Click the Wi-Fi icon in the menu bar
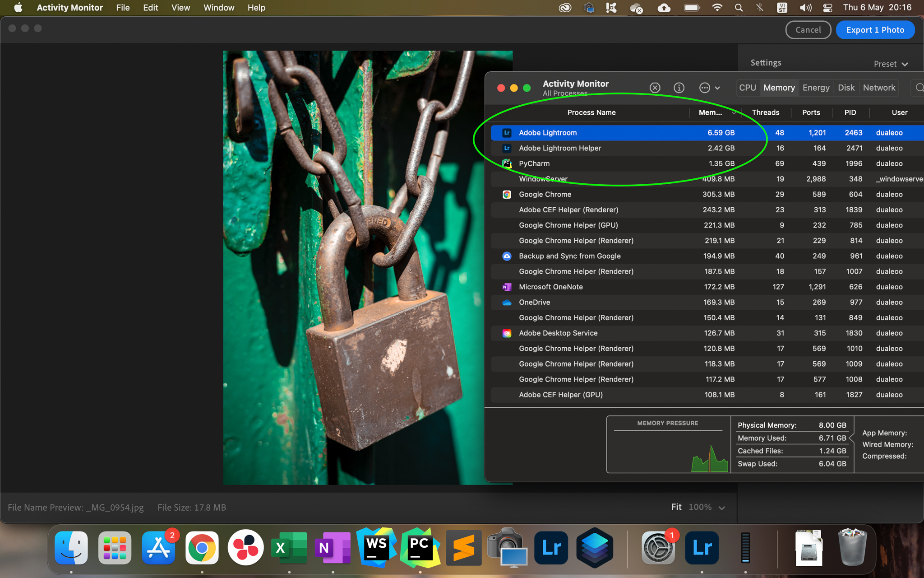Viewport: 924px width, 578px height. [716, 8]
